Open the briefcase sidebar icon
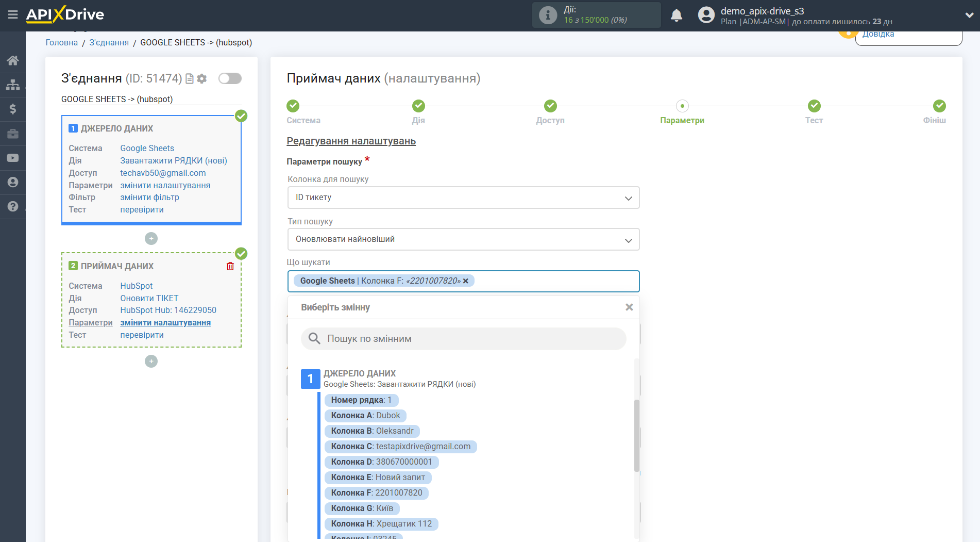The height and width of the screenshot is (542, 980). [x=13, y=134]
